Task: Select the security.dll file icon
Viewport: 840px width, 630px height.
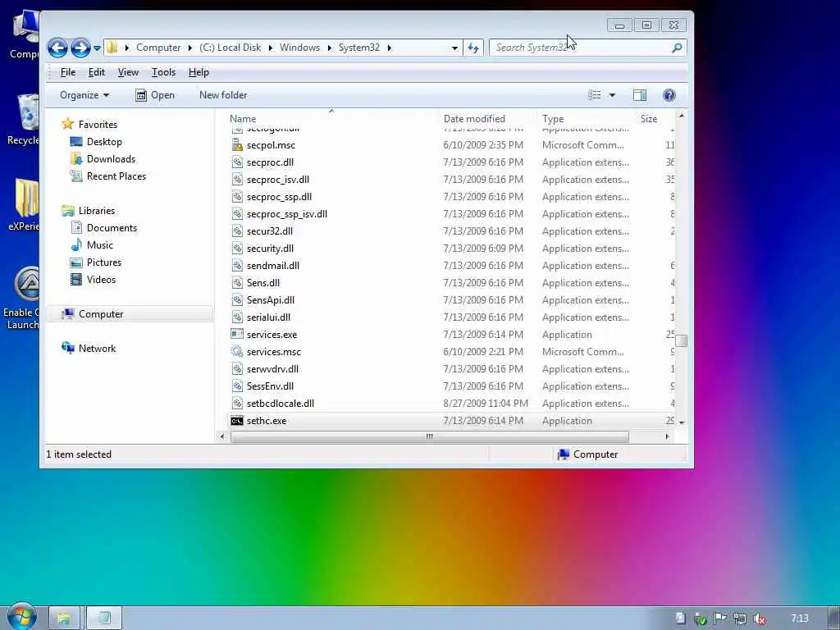Action: [x=237, y=248]
